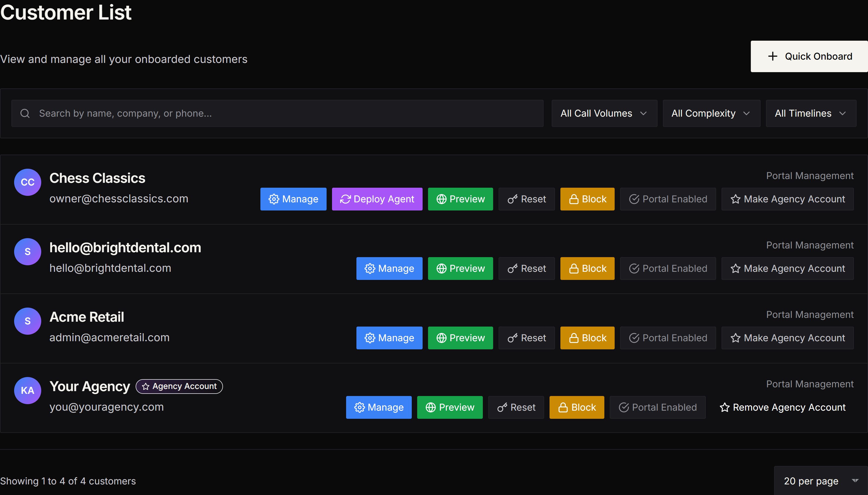The height and width of the screenshot is (495, 868).
Task: Block the Chess Classics account
Action: click(x=587, y=199)
